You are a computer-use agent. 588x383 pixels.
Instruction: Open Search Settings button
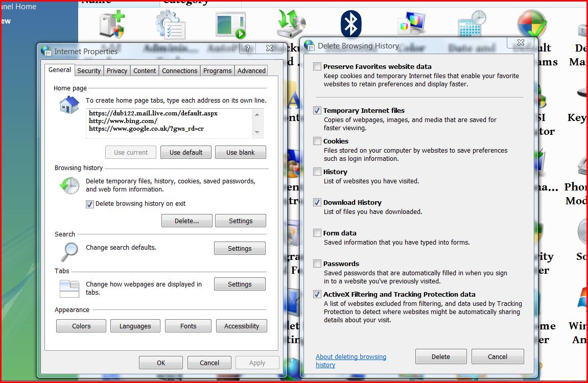tap(240, 248)
